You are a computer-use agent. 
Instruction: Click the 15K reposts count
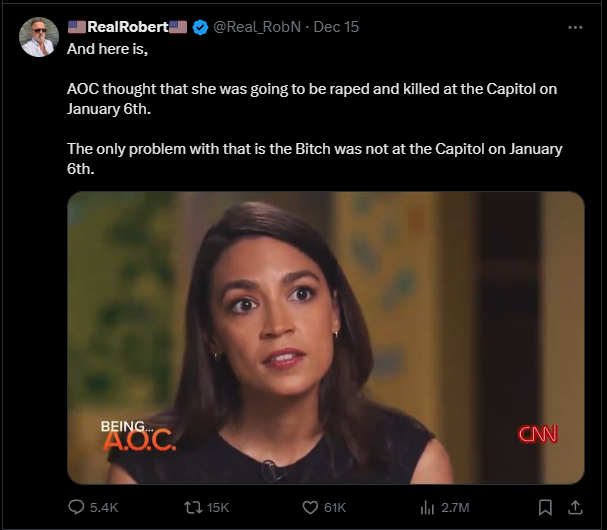217,508
